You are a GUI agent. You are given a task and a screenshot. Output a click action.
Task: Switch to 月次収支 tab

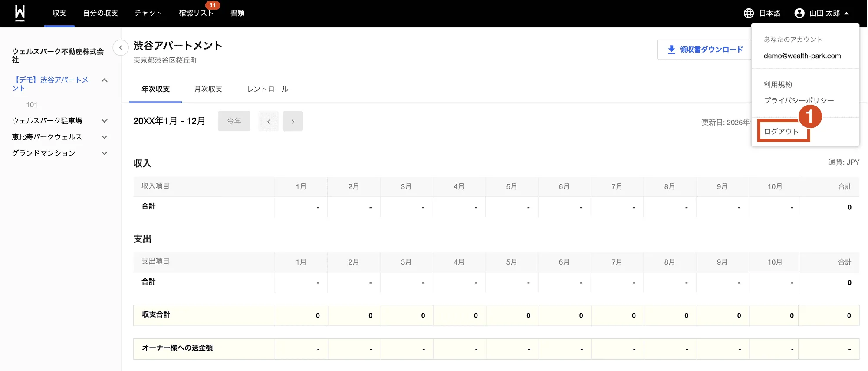click(x=208, y=89)
